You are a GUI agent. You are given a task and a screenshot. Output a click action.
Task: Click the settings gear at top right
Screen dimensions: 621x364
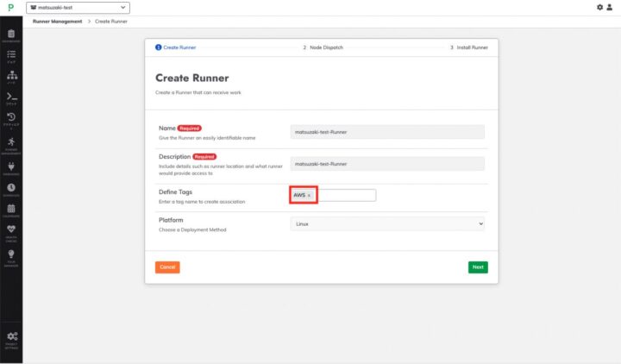(x=600, y=8)
